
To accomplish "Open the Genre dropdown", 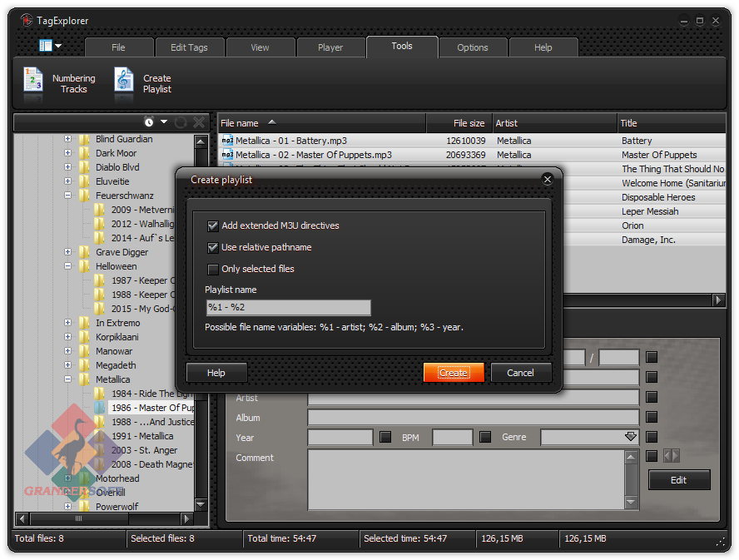I will coord(630,437).
